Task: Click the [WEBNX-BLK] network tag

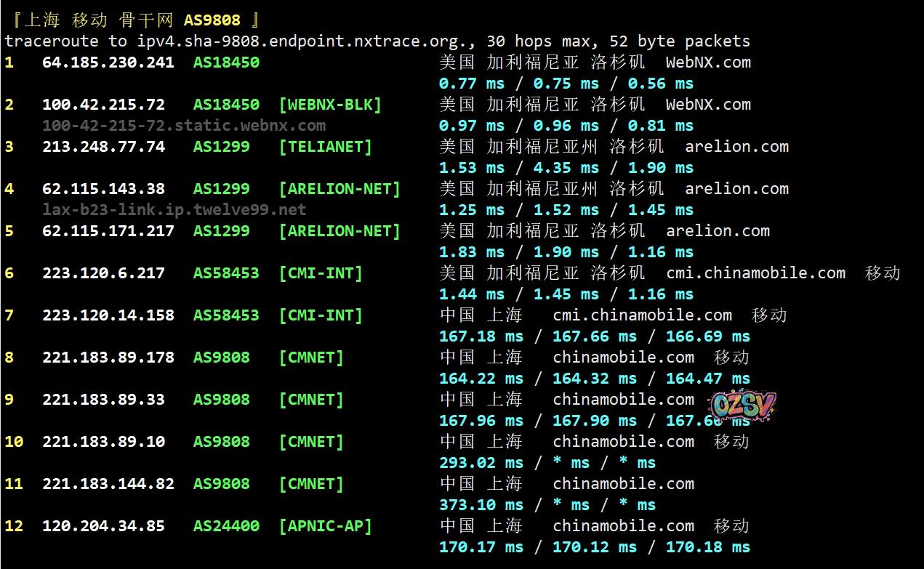Action: (x=330, y=105)
